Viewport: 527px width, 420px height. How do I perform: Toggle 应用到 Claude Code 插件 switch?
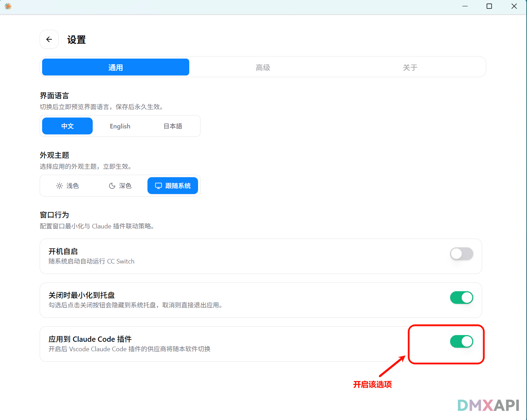point(461,341)
